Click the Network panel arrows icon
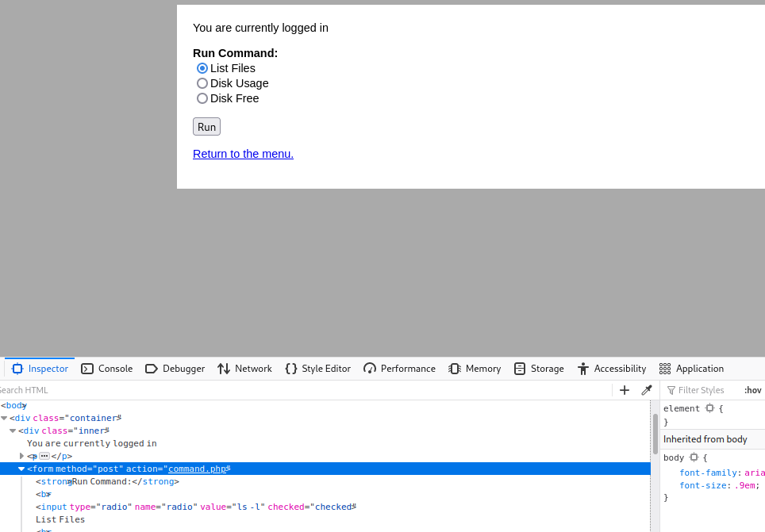 coord(224,369)
